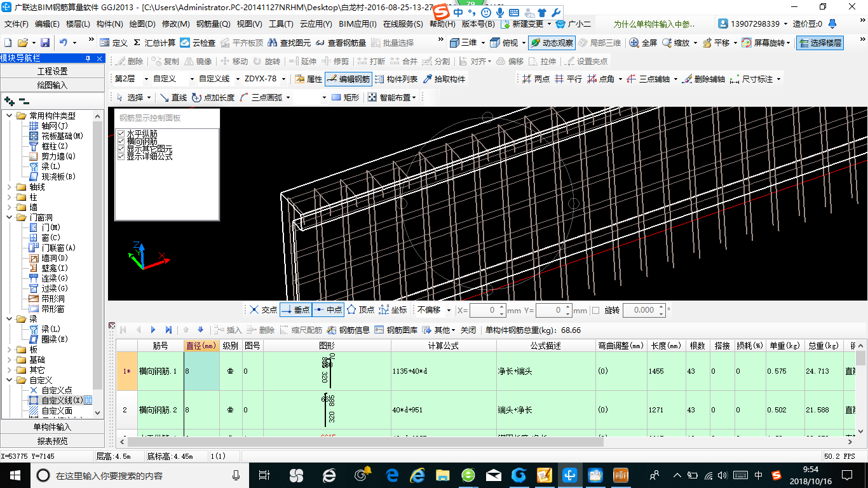Open Edge browser from taskbar

391,475
